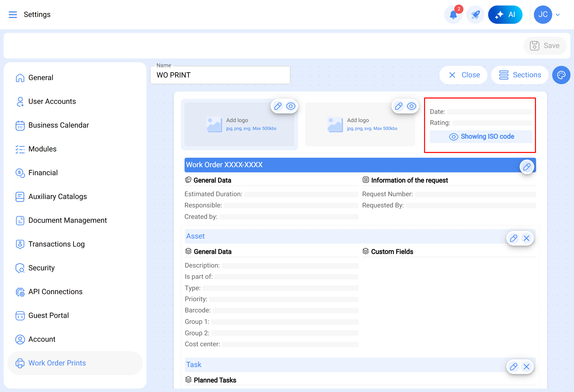This screenshot has height=392, width=574.
Task: Toggle the Showing ISO code option
Action: click(x=481, y=136)
